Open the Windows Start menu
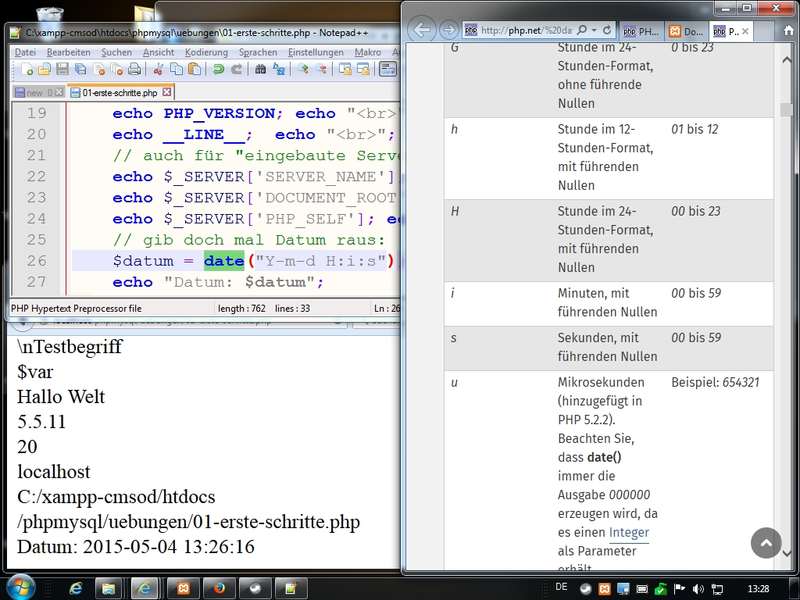Screen dimensions: 800x600 tap(20, 586)
